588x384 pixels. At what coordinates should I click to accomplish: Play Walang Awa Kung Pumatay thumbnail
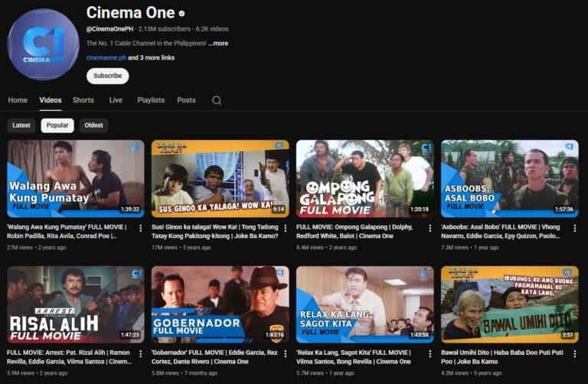pos(76,179)
